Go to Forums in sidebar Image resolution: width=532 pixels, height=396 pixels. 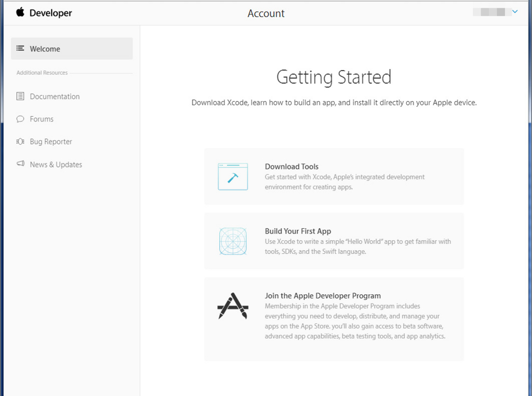[42, 119]
